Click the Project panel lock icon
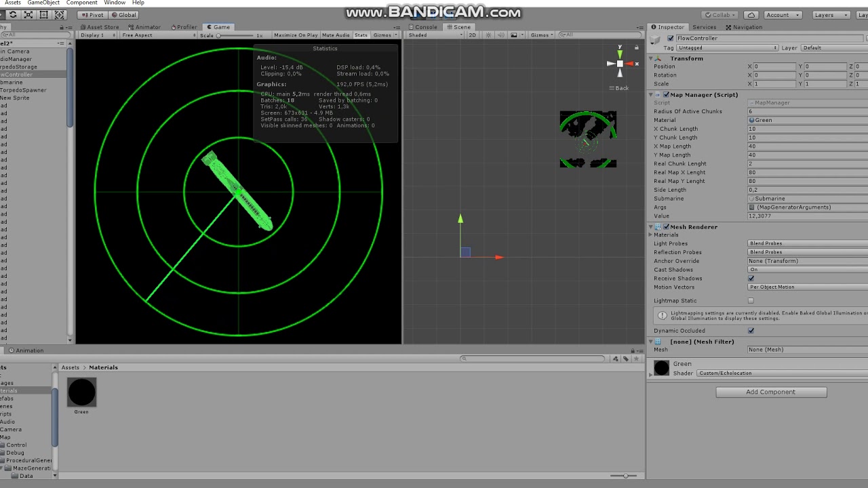Viewport: 868px width, 488px height. tap(633, 350)
